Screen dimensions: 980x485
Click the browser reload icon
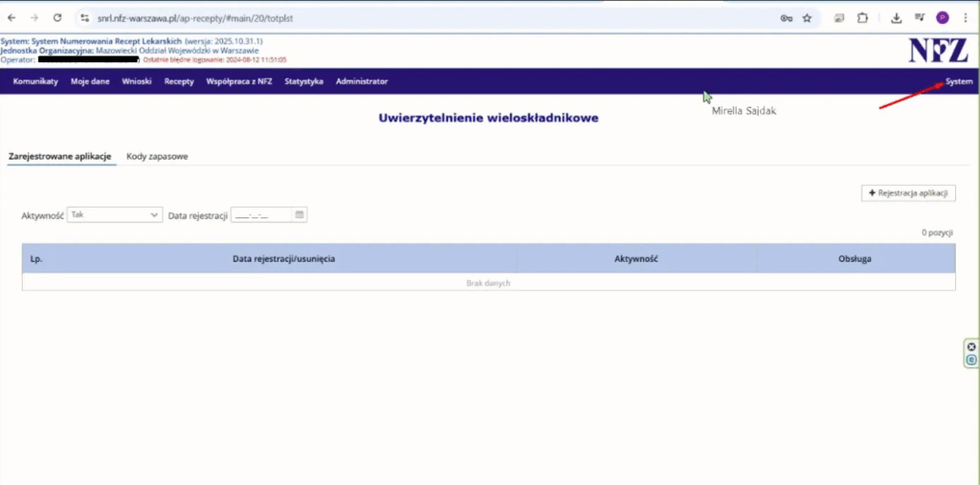pyautogui.click(x=57, y=17)
